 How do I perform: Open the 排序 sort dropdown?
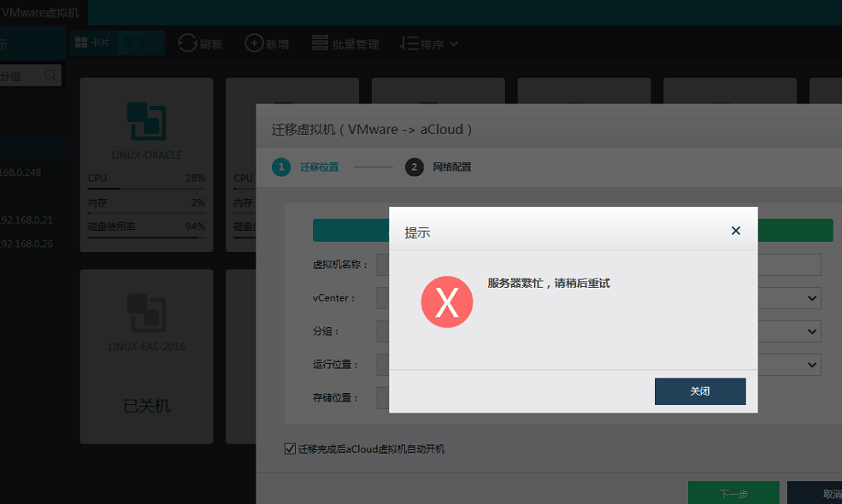point(428,44)
